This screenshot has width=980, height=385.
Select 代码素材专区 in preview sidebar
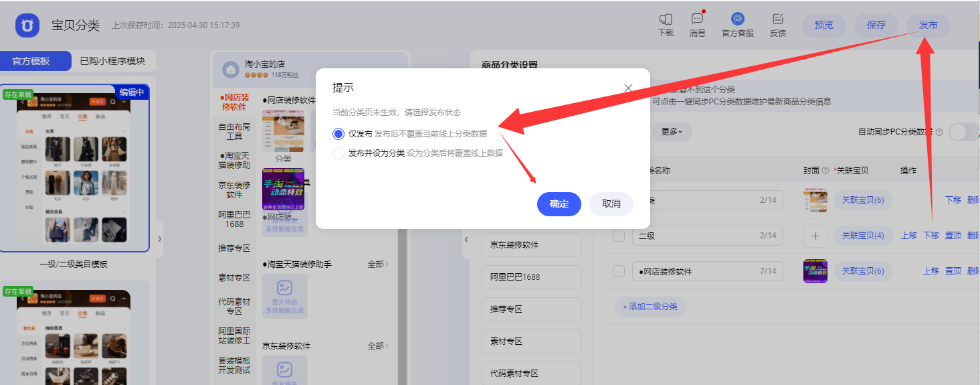[x=234, y=307]
